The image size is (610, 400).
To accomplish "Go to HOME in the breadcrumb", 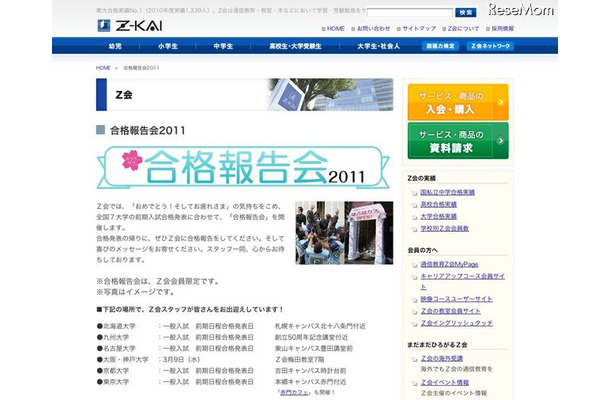I will click(103, 68).
